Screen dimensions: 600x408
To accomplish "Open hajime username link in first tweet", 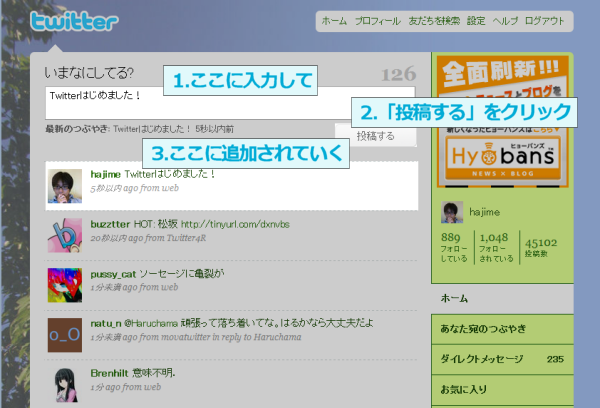I will pos(106,174).
